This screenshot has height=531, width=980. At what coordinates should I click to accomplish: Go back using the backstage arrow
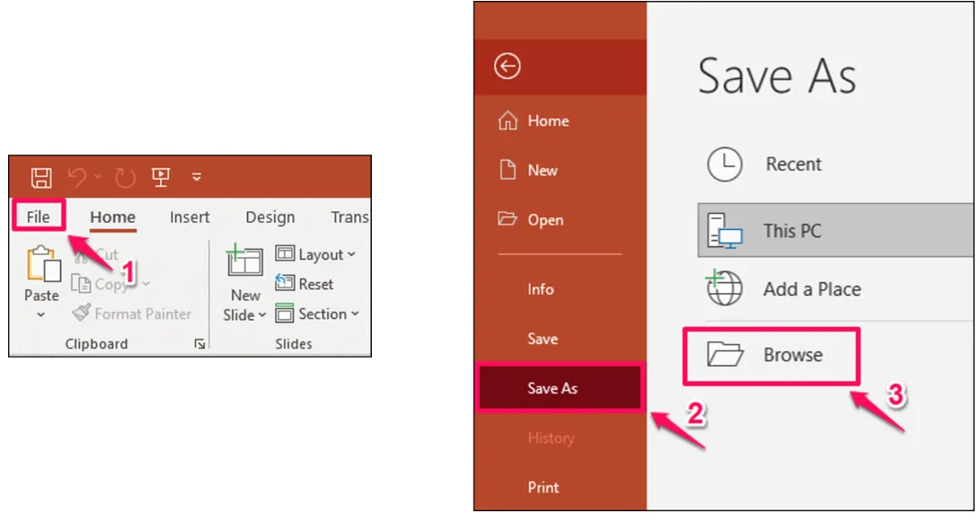[x=508, y=66]
